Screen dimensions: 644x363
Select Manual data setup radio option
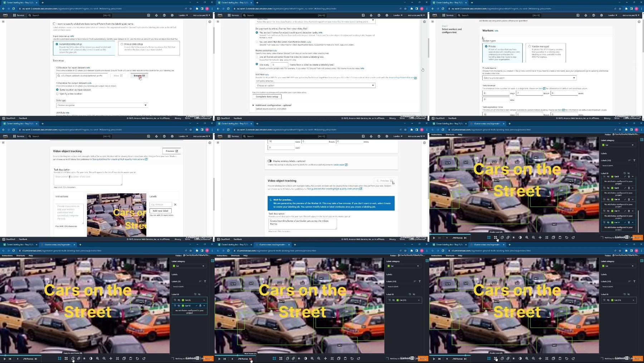click(x=122, y=44)
